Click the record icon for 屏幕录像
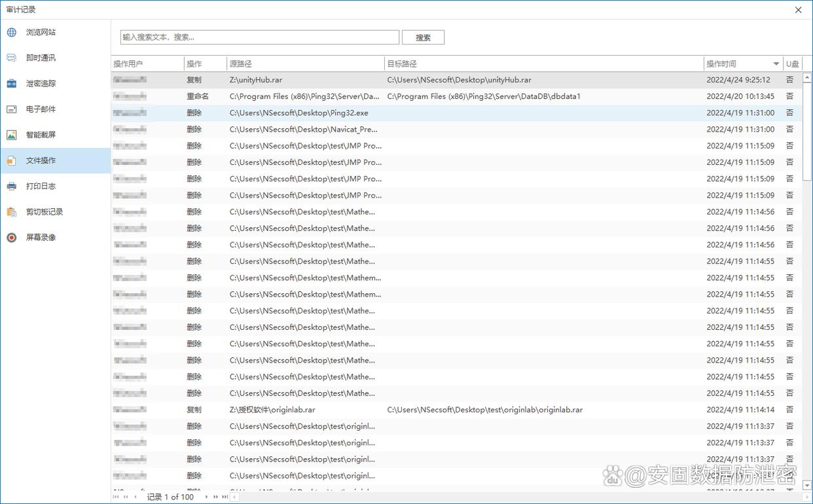813x504 pixels. [12, 238]
